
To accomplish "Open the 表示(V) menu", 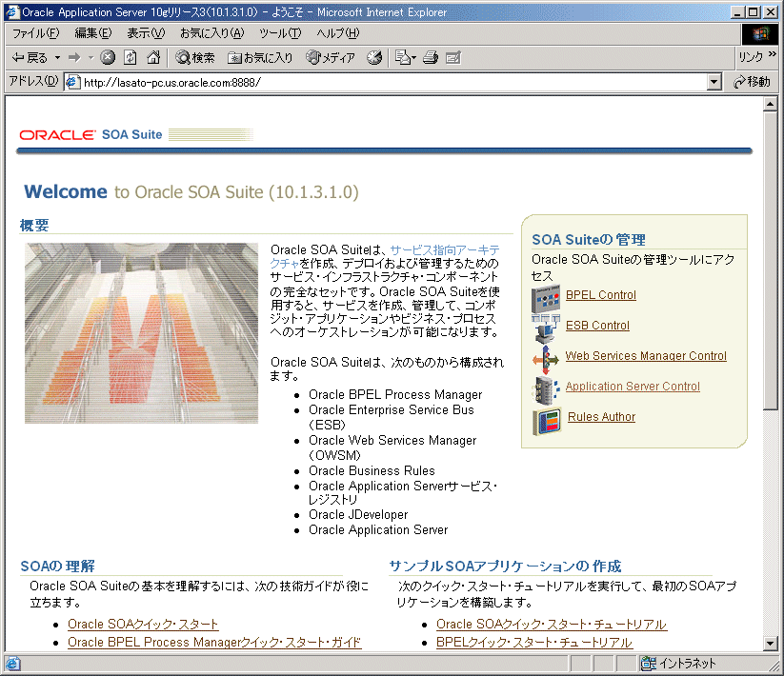I will pyautogui.click(x=146, y=33).
